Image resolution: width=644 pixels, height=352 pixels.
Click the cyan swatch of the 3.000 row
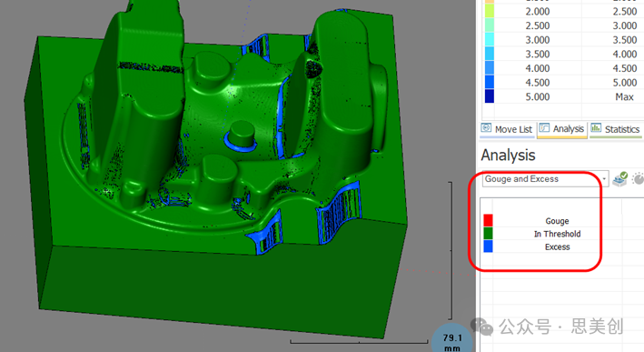point(490,40)
